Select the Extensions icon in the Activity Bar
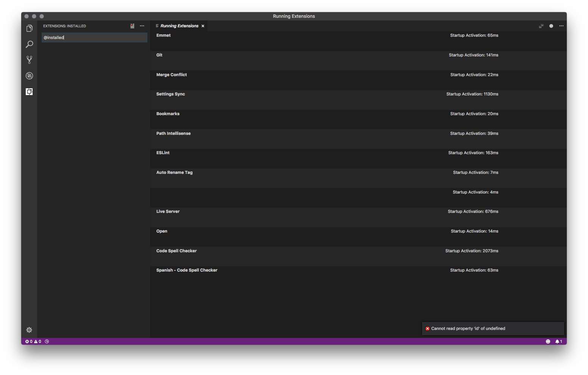 click(29, 91)
